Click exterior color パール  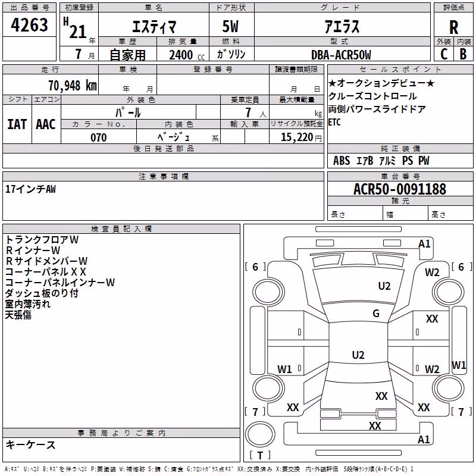coord(128,112)
